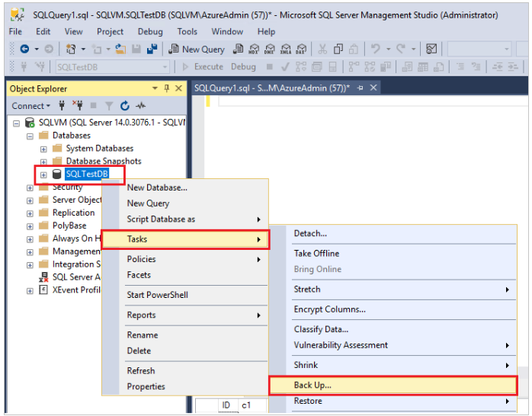Switch to the SQLQuery1.sql tab

(272, 88)
